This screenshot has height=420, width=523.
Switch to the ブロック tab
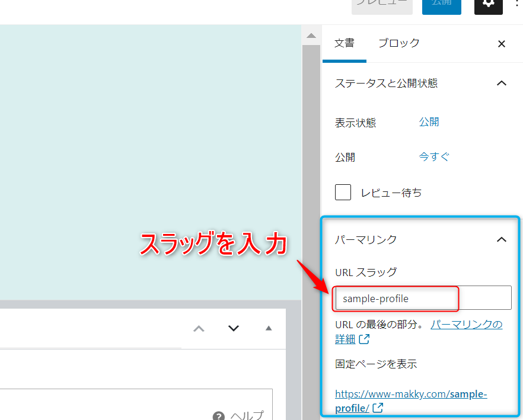click(398, 43)
